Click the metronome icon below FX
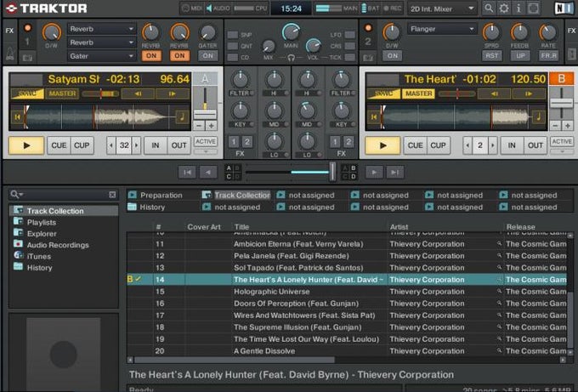578x392 pixels. [9, 54]
